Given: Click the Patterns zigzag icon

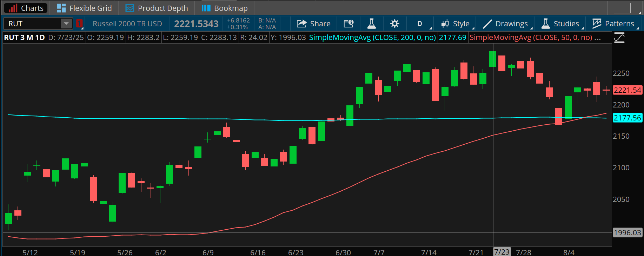Looking at the screenshot, I should point(597,24).
